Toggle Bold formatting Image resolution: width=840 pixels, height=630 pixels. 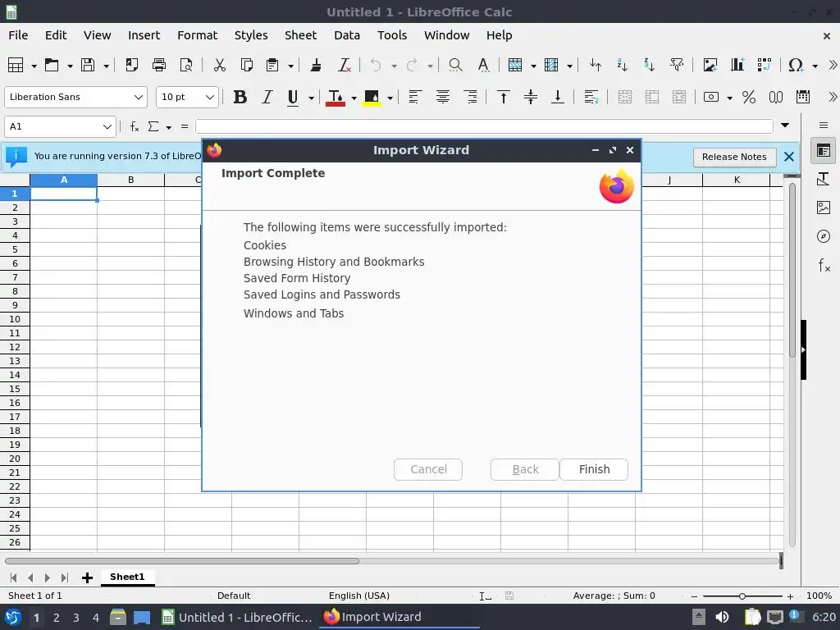pyautogui.click(x=240, y=97)
